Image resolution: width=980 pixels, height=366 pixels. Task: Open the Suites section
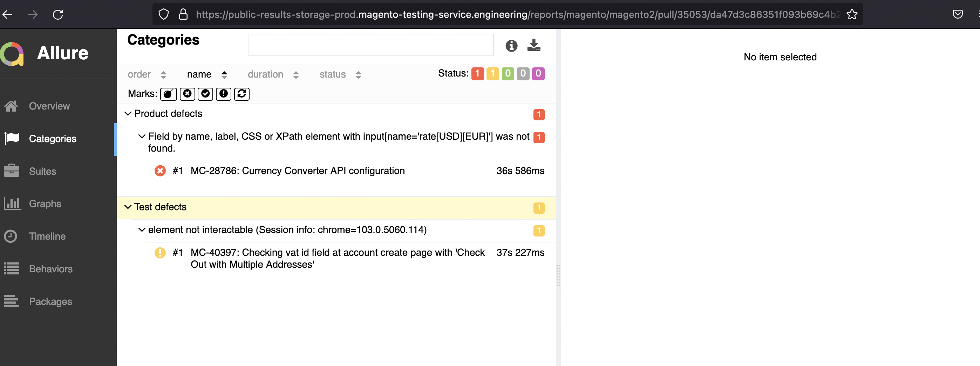point(58,171)
